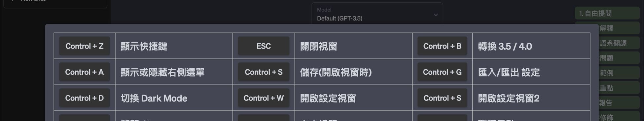The height and width of the screenshot is (121, 644).
Task: Click the 匯入/匯出 設定 label
Action: [509, 72]
